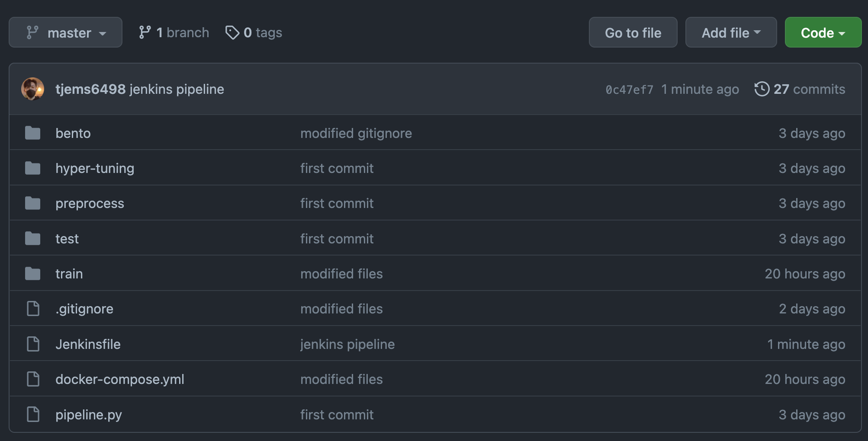Click the Jenkinsfile file icon
Image resolution: width=868 pixels, height=441 pixels.
33,344
